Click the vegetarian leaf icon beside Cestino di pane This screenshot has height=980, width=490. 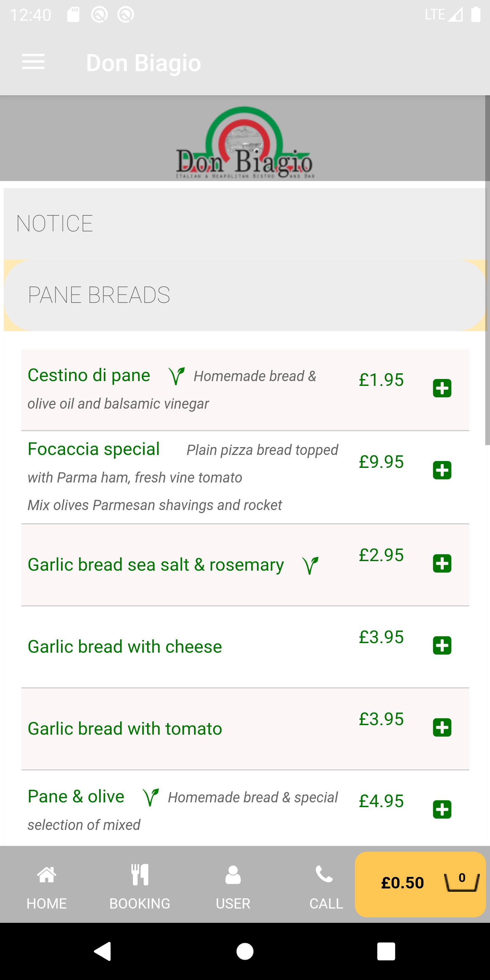[177, 376]
